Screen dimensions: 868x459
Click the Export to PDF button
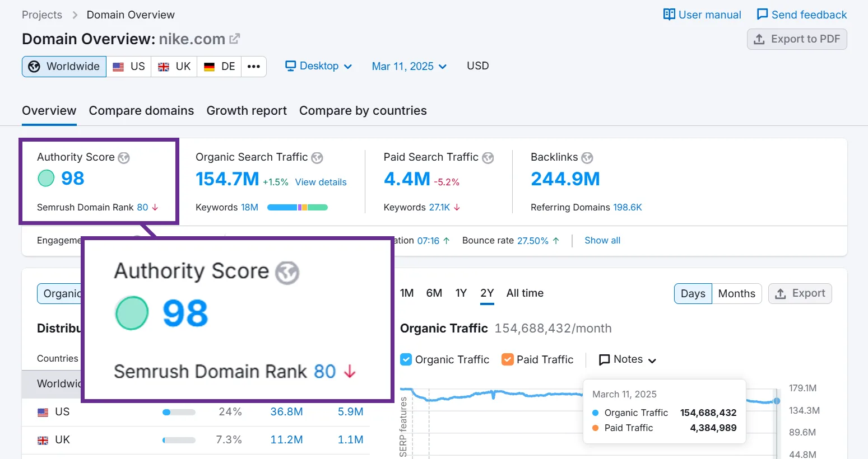click(797, 39)
